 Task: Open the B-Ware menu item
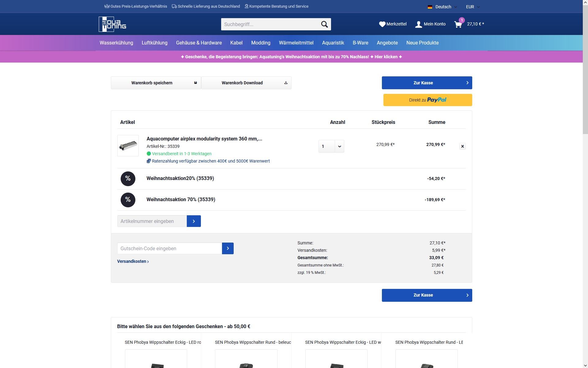(x=360, y=43)
